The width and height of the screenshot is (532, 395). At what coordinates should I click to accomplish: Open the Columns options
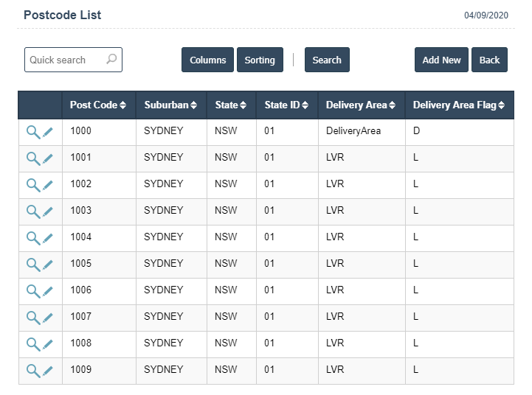point(207,60)
